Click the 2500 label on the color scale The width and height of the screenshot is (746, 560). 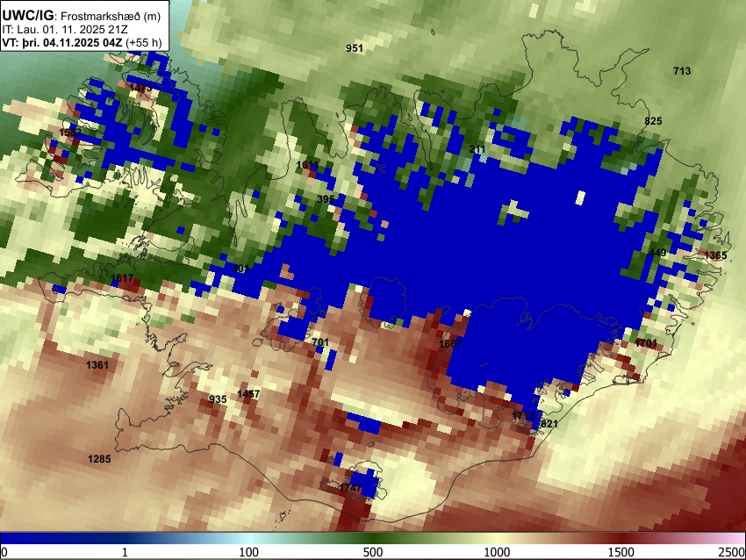pos(732,552)
